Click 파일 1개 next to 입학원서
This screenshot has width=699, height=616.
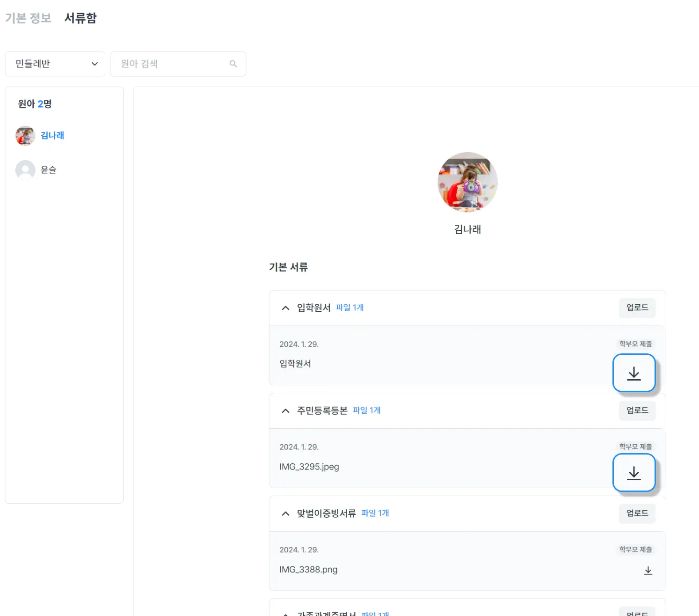pos(350,308)
